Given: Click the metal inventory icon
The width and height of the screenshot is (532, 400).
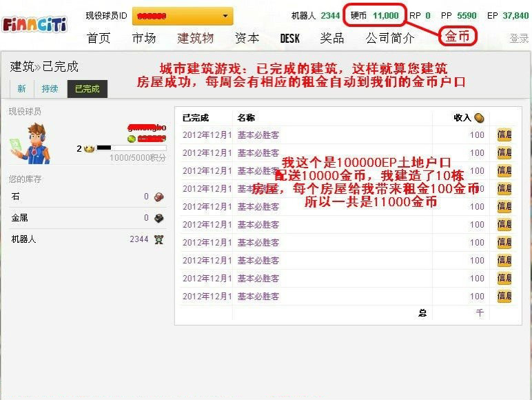Looking at the screenshot, I should (x=158, y=218).
